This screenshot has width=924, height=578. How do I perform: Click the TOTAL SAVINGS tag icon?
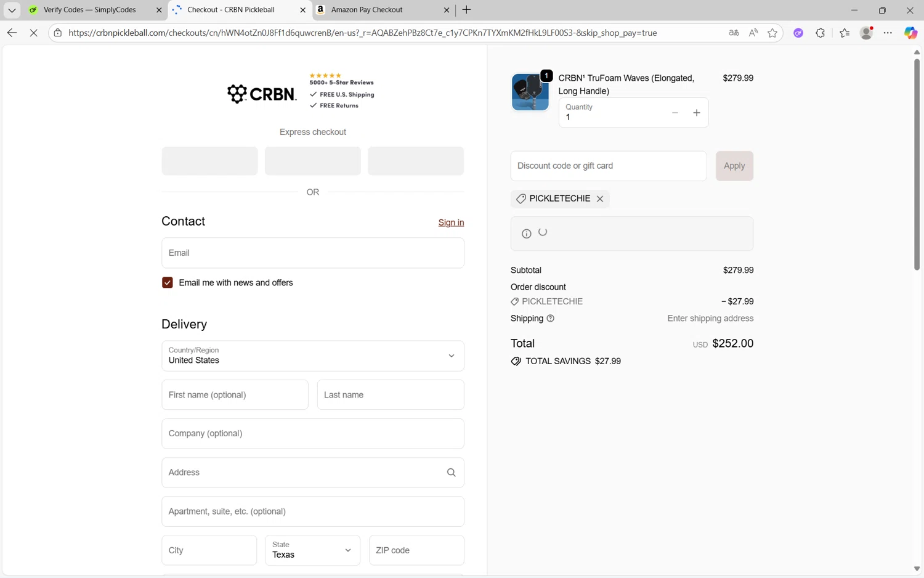pyautogui.click(x=516, y=361)
